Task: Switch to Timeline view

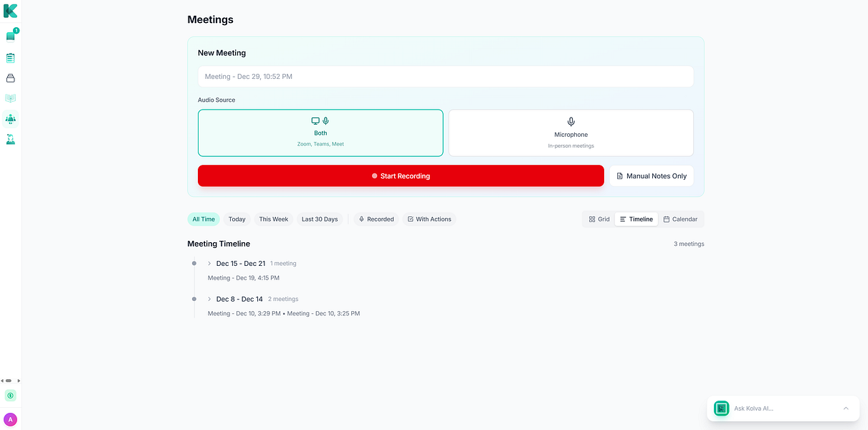Action: point(636,219)
